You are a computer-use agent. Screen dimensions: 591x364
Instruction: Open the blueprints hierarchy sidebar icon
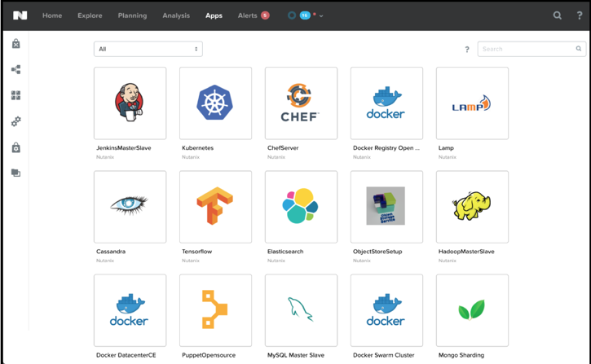point(15,70)
